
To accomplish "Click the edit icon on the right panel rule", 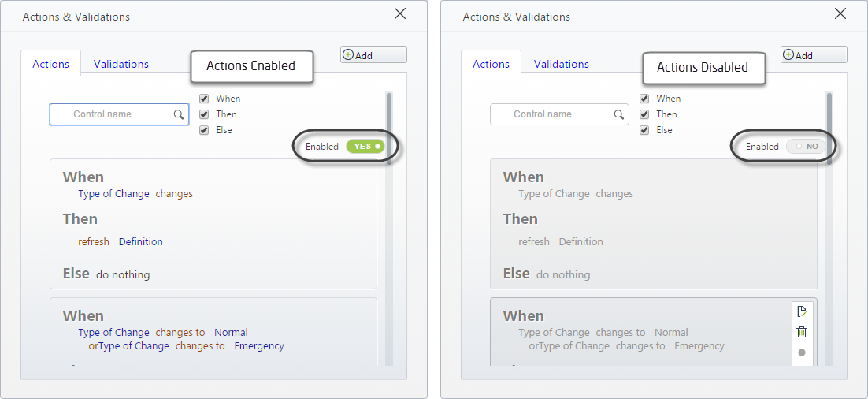I will pos(802,311).
